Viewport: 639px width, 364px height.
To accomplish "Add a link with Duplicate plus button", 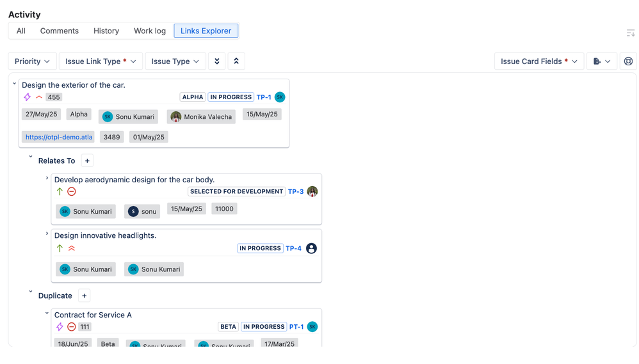I will coord(85,296).
